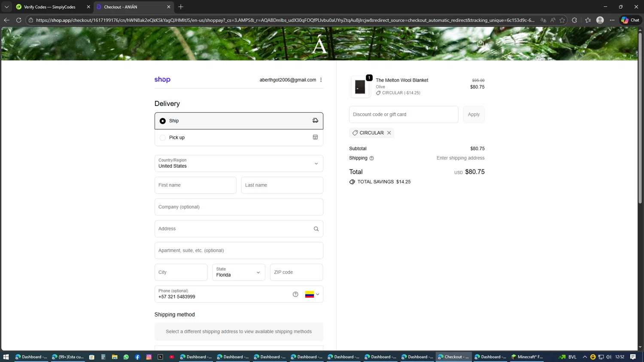Open the tab search arrow in title bar
Screen dimensions: 644x362
pos(6,7)
